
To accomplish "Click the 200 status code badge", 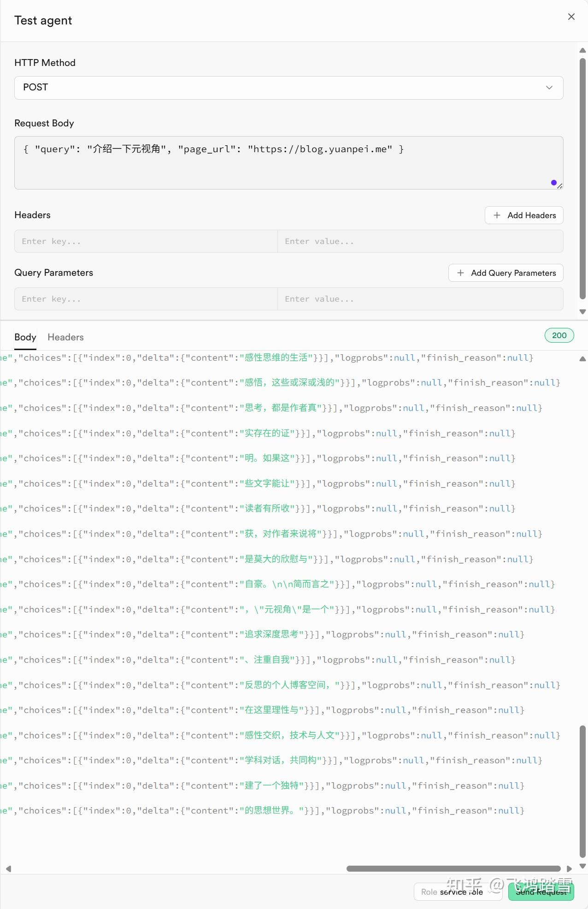I will pos(559,335).
